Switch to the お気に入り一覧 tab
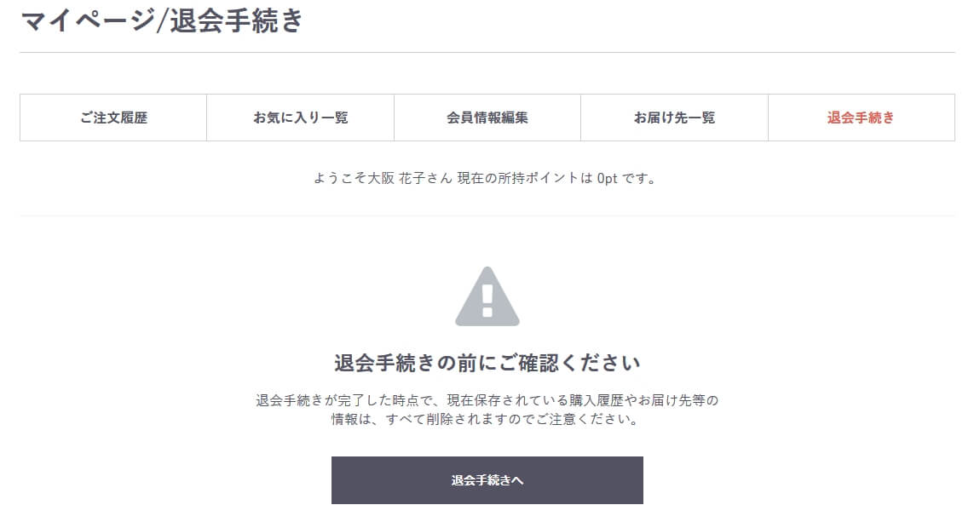This screenshot has height=528, width=980. [300, 118]
